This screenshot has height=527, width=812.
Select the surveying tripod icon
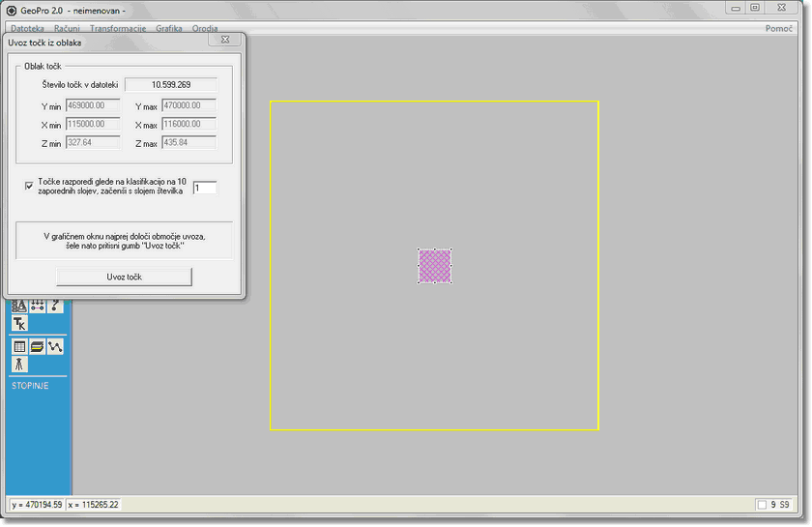coord(19,365)
